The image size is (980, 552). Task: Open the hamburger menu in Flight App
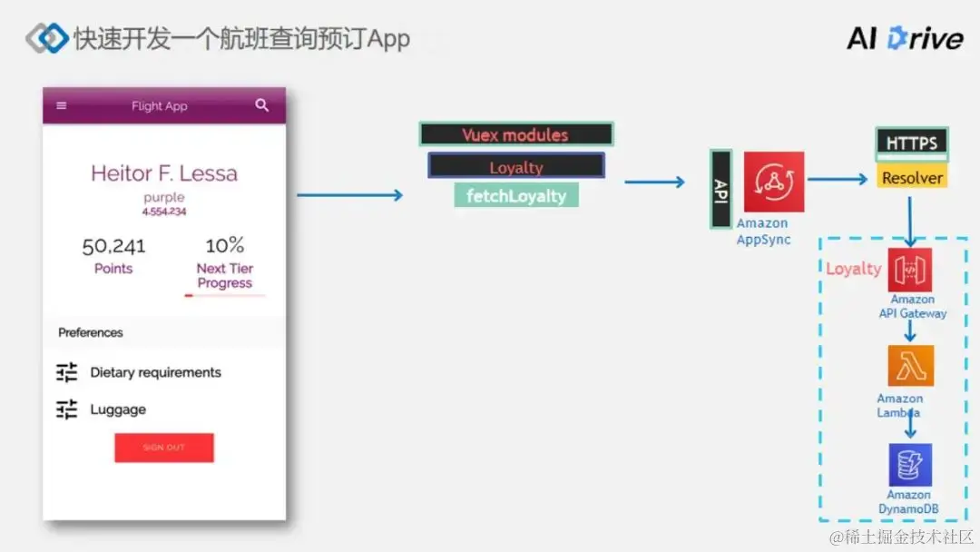(x=62, y=105)
